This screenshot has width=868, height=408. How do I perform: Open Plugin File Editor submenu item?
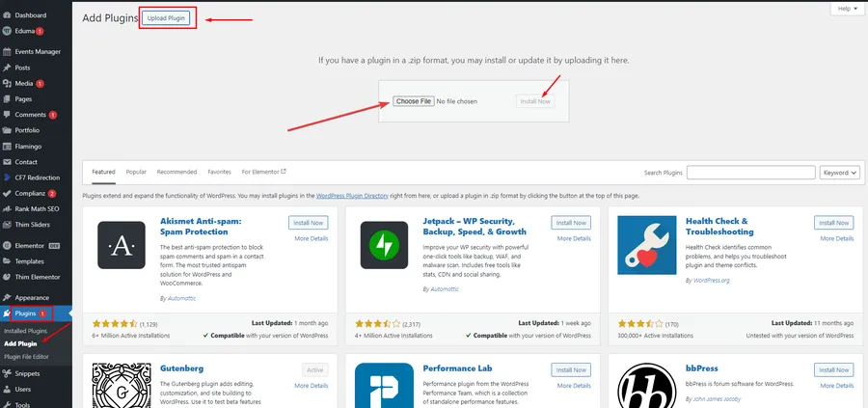(27, 357)
